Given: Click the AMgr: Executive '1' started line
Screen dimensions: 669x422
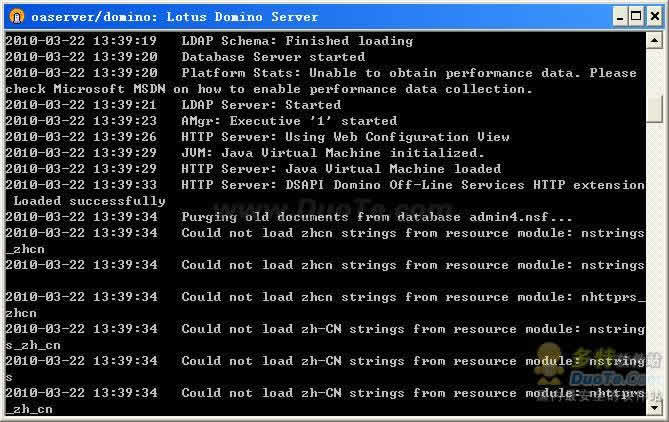Looking at the screenshot, I should click(x=201, y=121).
